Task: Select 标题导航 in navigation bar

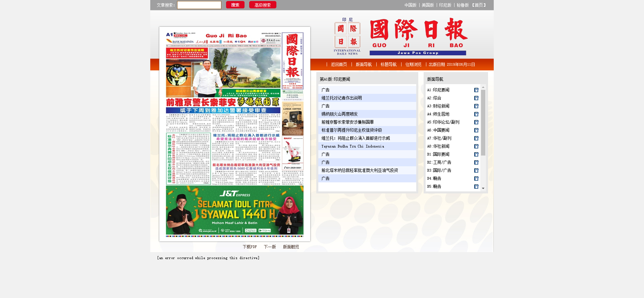Action: coord(388,64)
